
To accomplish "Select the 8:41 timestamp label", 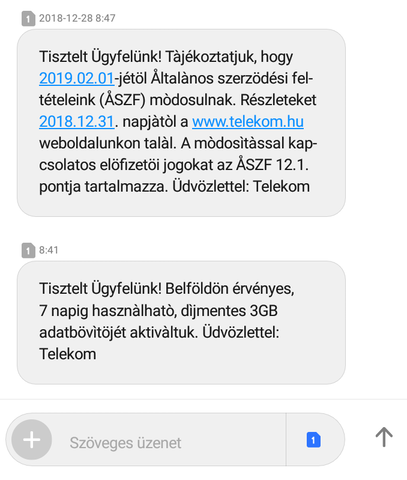I will (x=49, y=250).
